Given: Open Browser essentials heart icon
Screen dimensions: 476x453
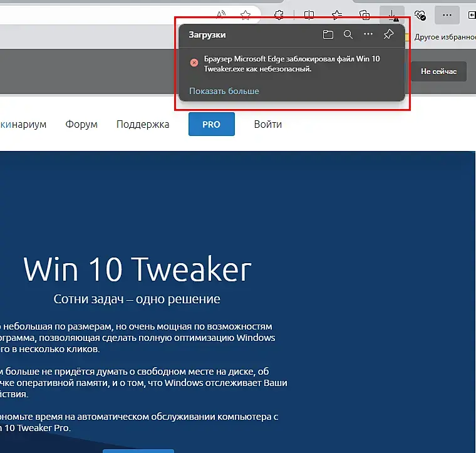Looking at the screenshot, I should click(x=420, y=14).
